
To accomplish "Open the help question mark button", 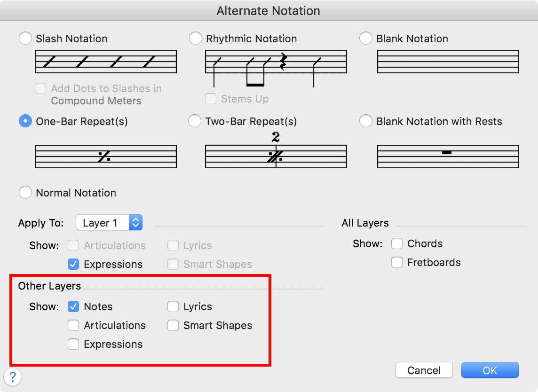I will (13, 376).
